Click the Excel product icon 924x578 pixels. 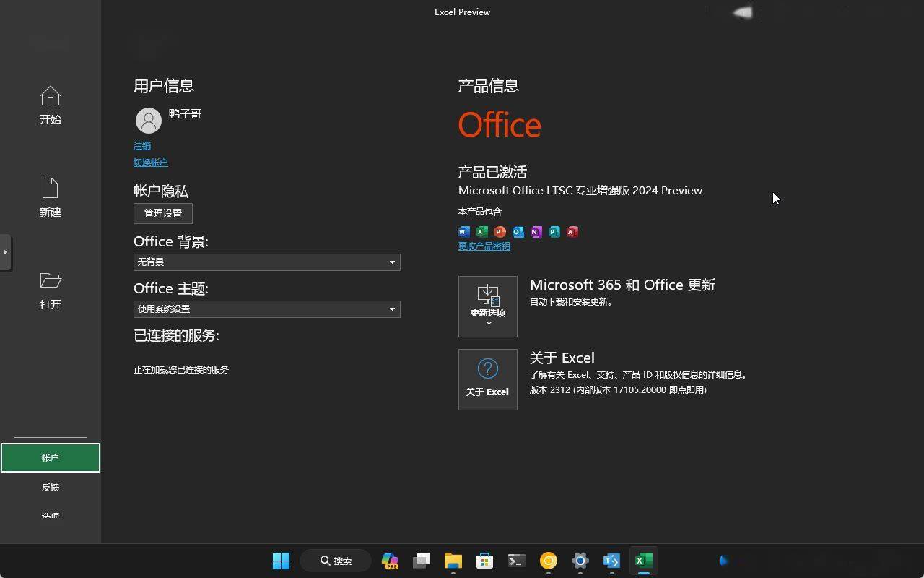pos(482,232)
